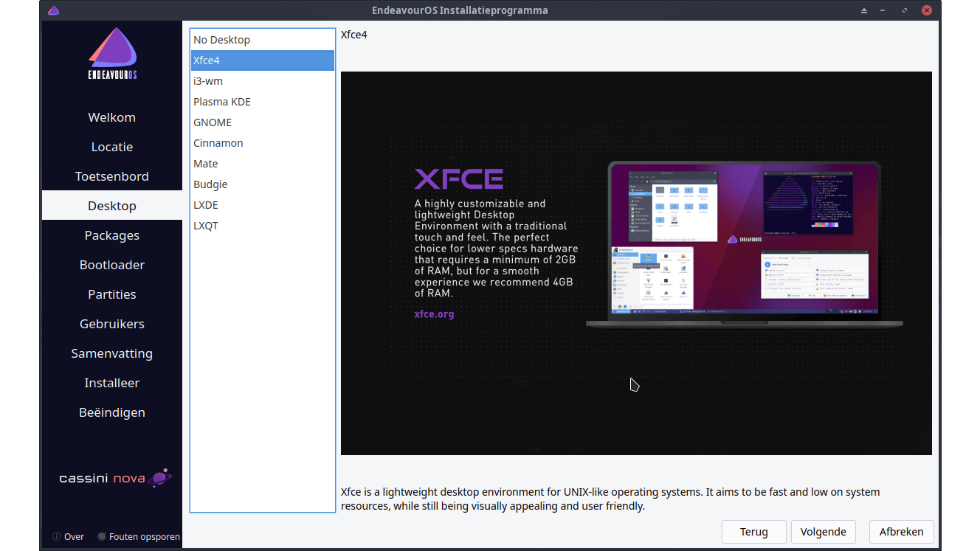Click the eject icon in the title bar
980x551 pixels.
click(863, 10)
